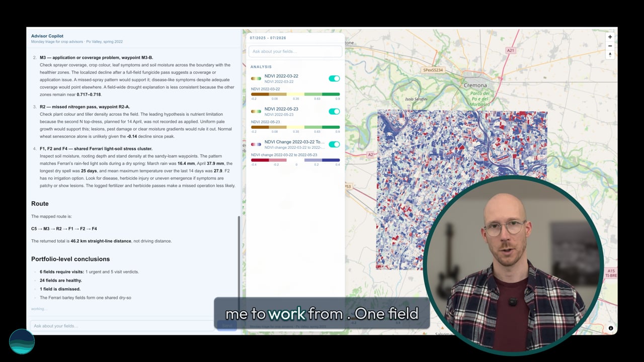The height and width of the screenshot is (362, 644).
Task: Click dark red segment of NDVI change legend
Action: 260,160
